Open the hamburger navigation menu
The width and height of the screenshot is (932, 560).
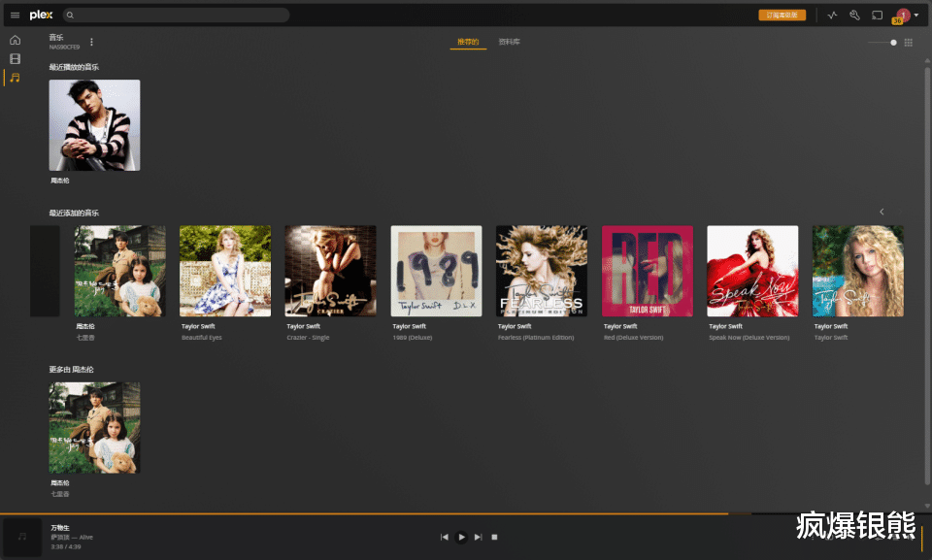tap(15, 16)
